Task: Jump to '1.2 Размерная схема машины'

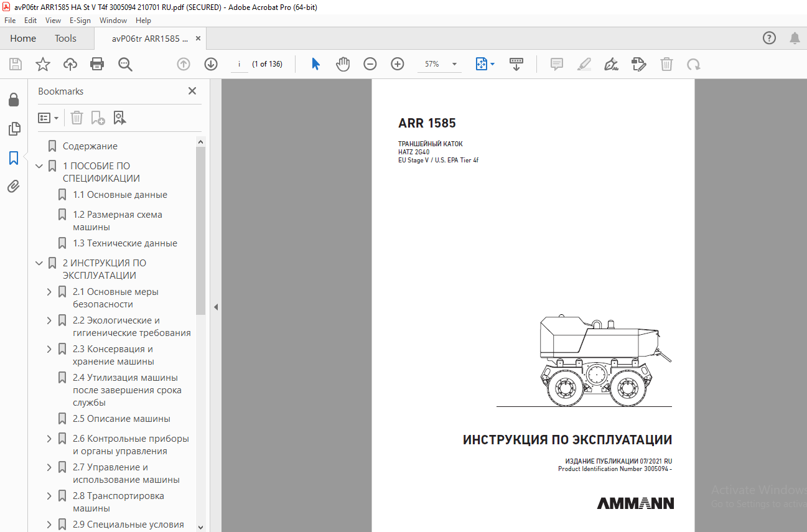Action: point(118,221)
